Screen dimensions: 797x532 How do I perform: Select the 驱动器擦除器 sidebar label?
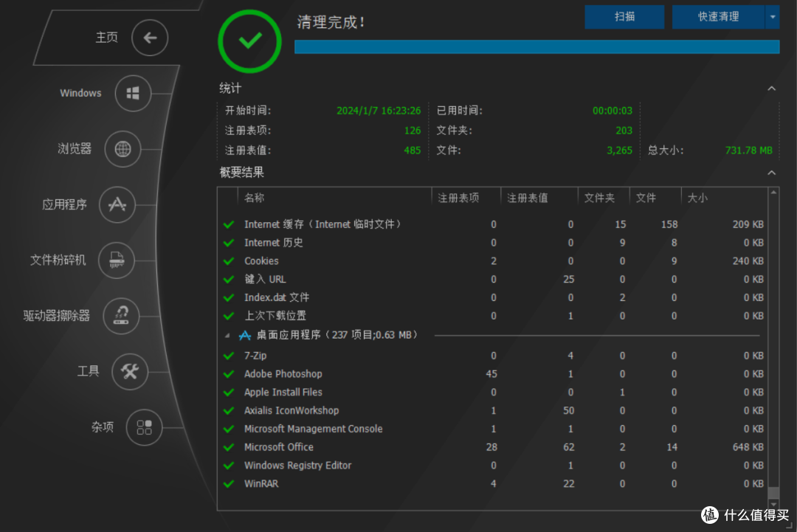56,316
